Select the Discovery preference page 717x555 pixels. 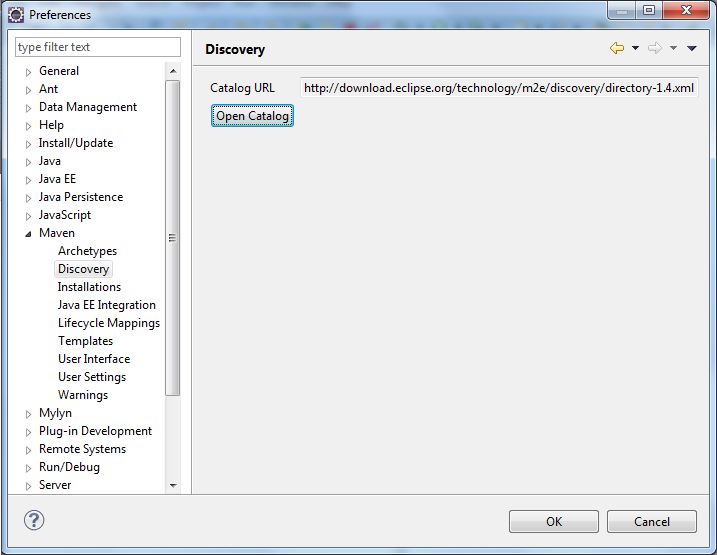pyautogui.click(x=83, y=269)
